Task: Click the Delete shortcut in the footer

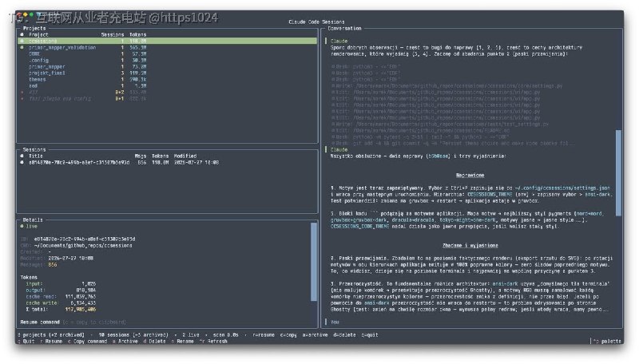Action: coord(154,342)
